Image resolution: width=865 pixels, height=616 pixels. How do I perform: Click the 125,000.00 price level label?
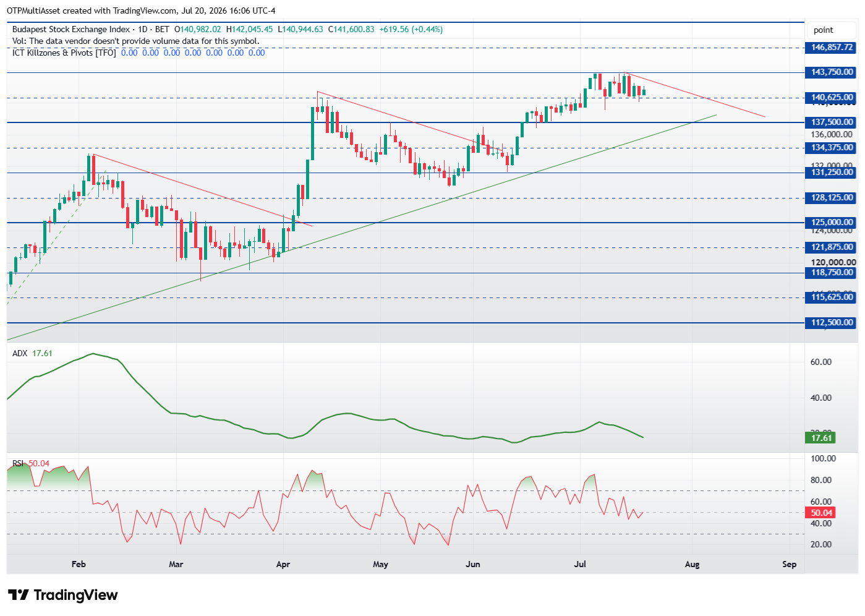coord(831,223)
